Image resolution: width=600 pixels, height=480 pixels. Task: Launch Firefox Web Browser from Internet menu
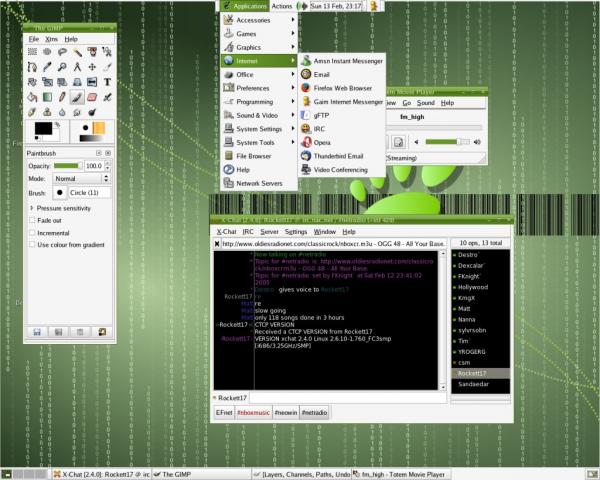pos(342,88)
